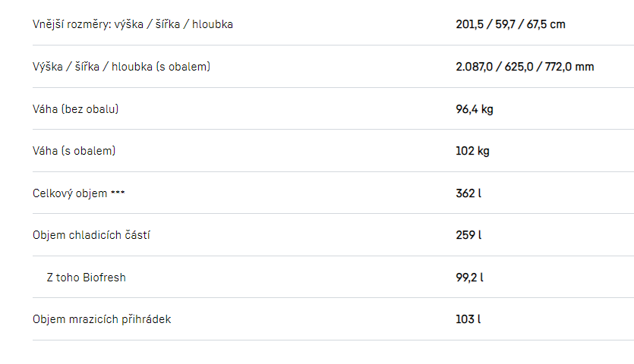
Task: Select the '96,4 kg' weight value
Action: tap(475, 109)
